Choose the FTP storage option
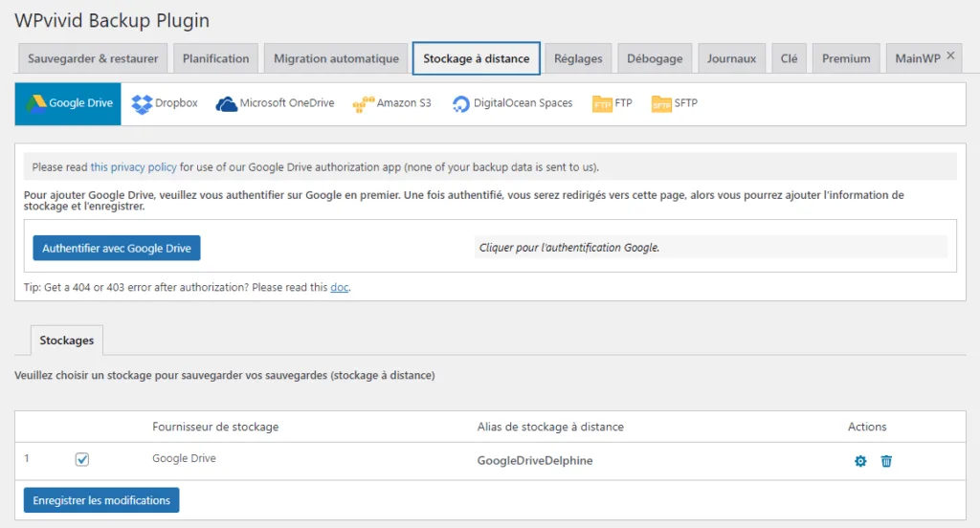The image size is (980, 528). click(612, 103)
